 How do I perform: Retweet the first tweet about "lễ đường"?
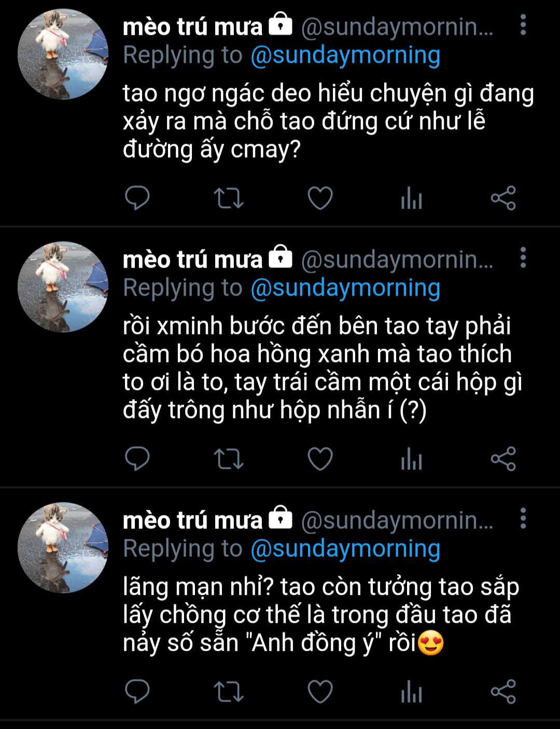pyautogui.click(x=229, y=198)
